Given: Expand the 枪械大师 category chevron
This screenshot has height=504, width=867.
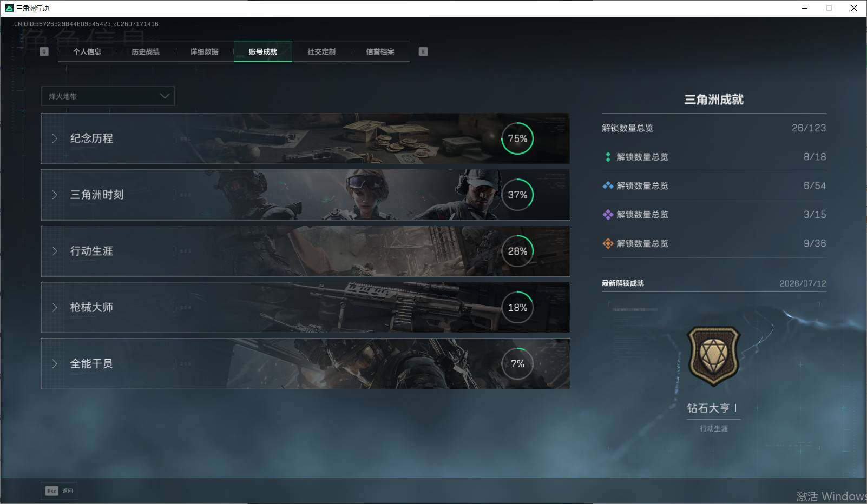Looking at the screenshot, I should click(55, 307).
